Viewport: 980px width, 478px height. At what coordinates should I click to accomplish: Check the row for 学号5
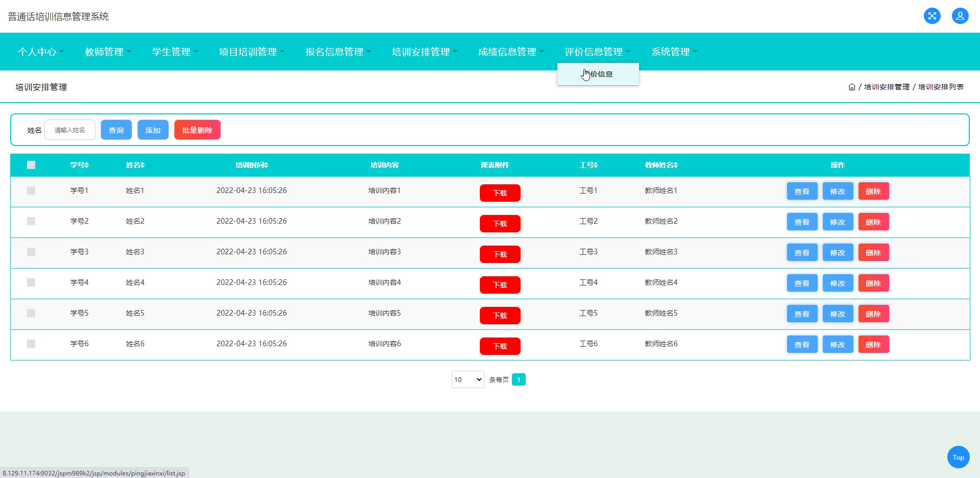tap(31, 313)
